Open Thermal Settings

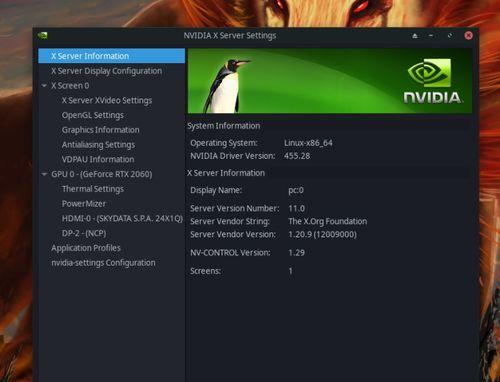(93, 189)
